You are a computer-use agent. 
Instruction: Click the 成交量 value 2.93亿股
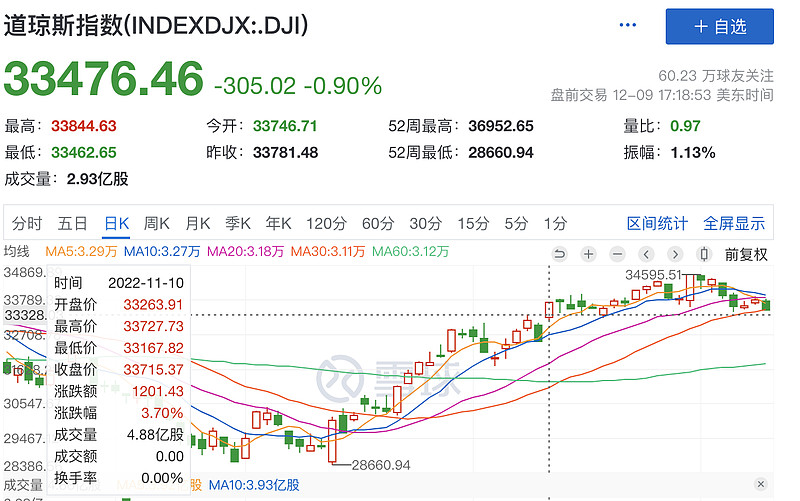coord(97,179)
